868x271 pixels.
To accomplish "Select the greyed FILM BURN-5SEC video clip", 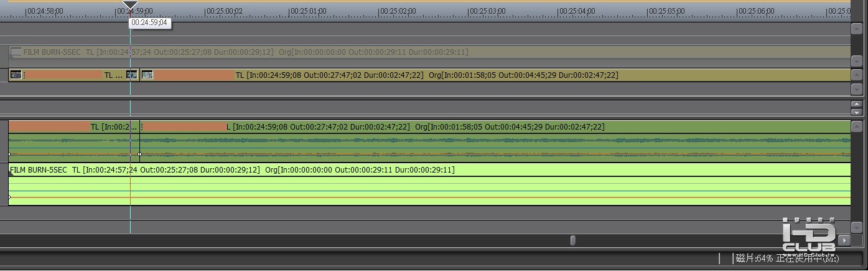I will tap(429, 52).
